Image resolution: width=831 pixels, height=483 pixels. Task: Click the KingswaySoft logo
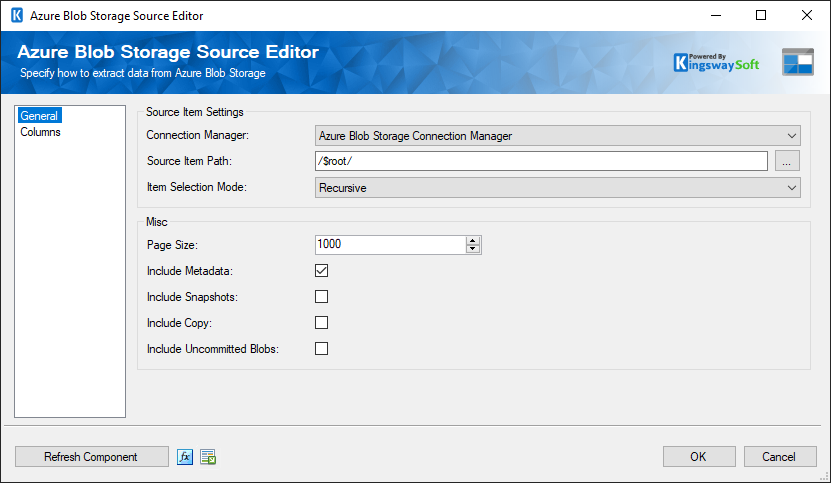pyautogui.click(x=716, y=63)
